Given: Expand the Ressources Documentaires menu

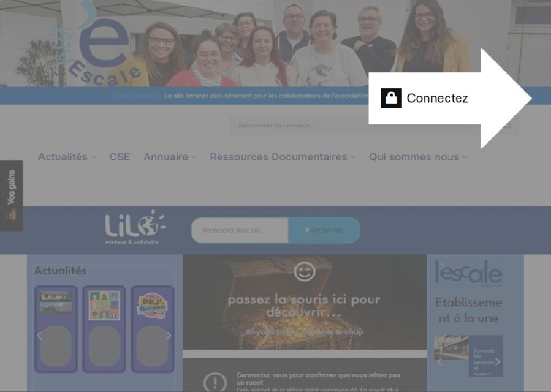Looking at the screenshot, I should (x=283, y=157).
